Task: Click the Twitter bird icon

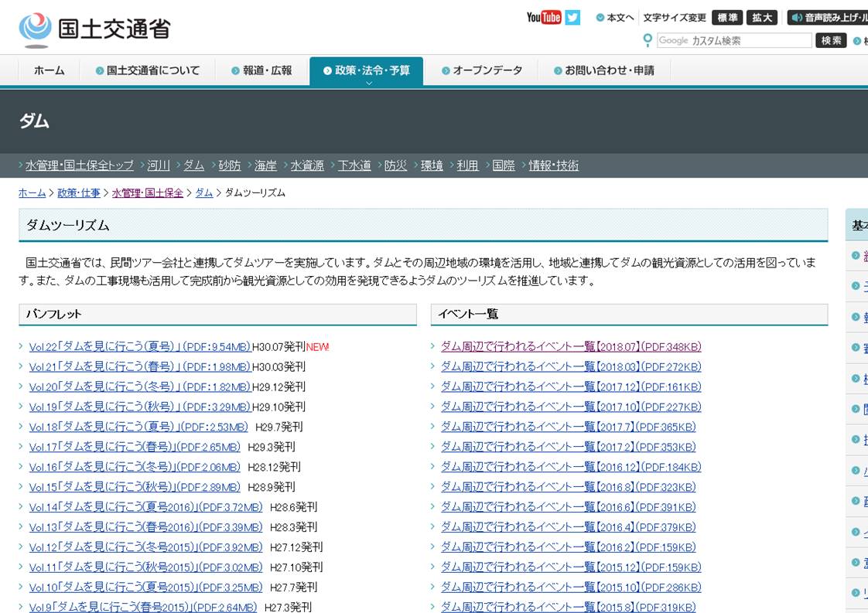Action: (572, 17)
